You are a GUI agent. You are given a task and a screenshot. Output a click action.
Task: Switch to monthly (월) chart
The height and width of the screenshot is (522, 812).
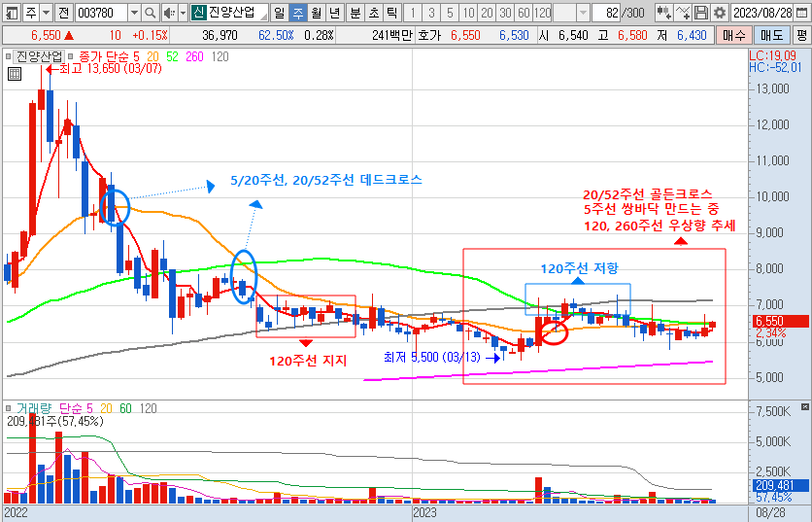317,13
